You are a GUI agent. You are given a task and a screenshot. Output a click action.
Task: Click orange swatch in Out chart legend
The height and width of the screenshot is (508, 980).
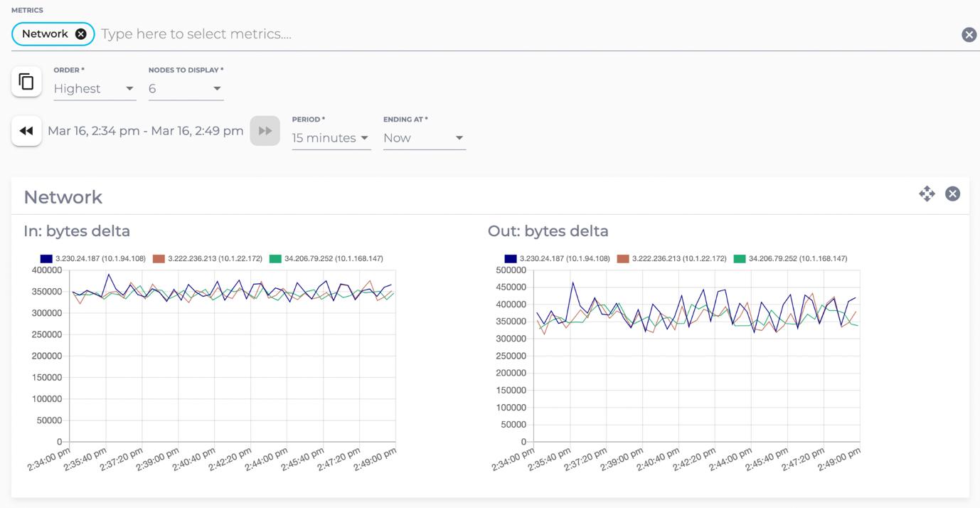pos(623,259)
